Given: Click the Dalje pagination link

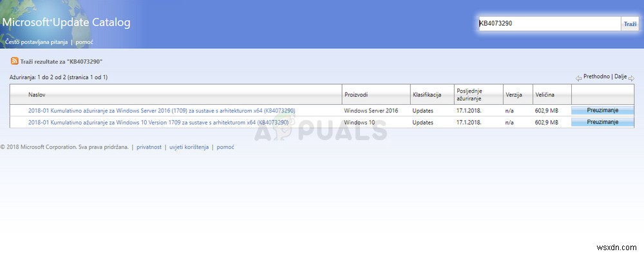Looking at the screenshot, I should (621, 77).
